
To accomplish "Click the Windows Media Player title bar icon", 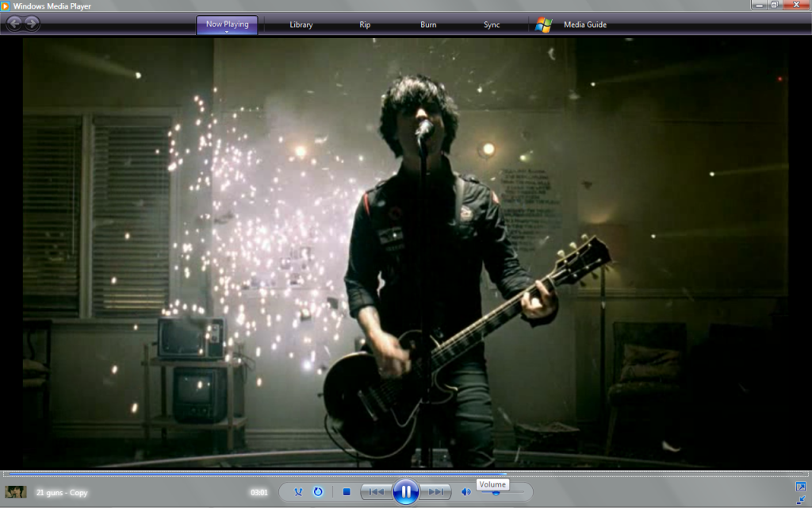I will pyautogui.click(x=6, y=6).
